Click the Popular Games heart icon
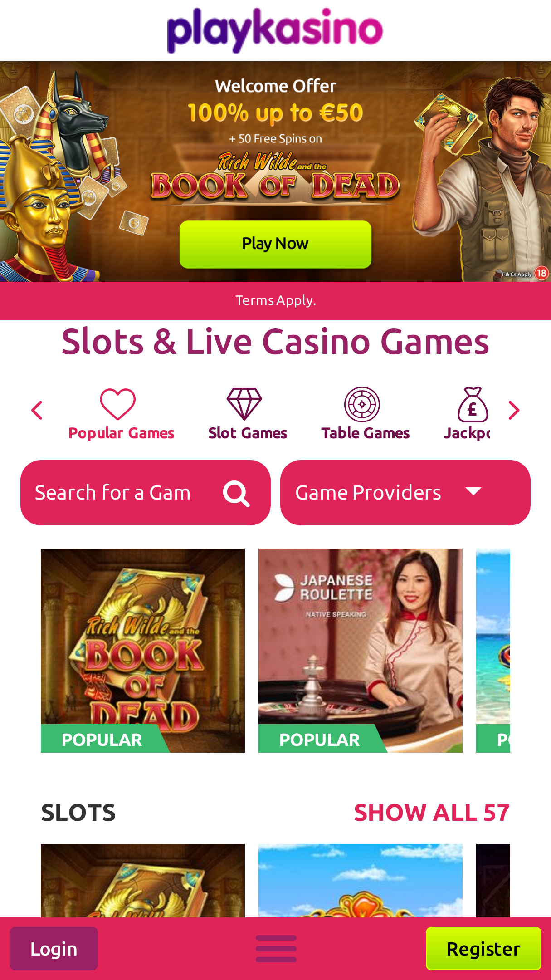The width and height of the screenshot is (551, 980). pos(117,404)
